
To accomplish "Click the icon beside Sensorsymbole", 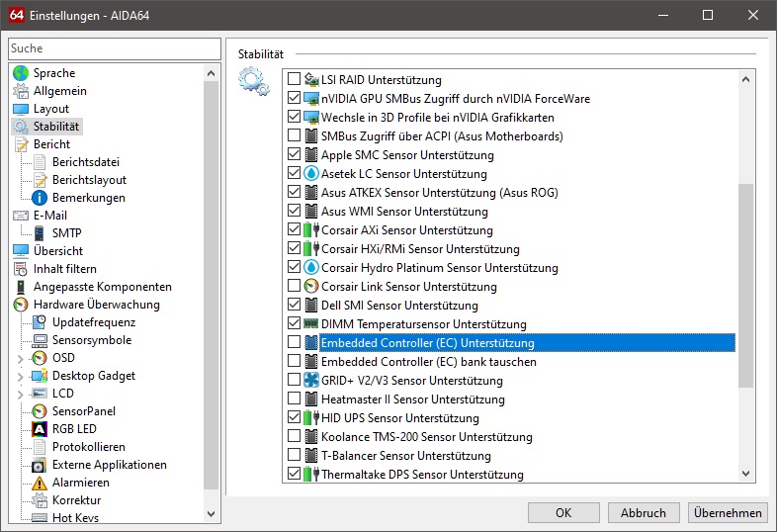I will pos(40,340).
